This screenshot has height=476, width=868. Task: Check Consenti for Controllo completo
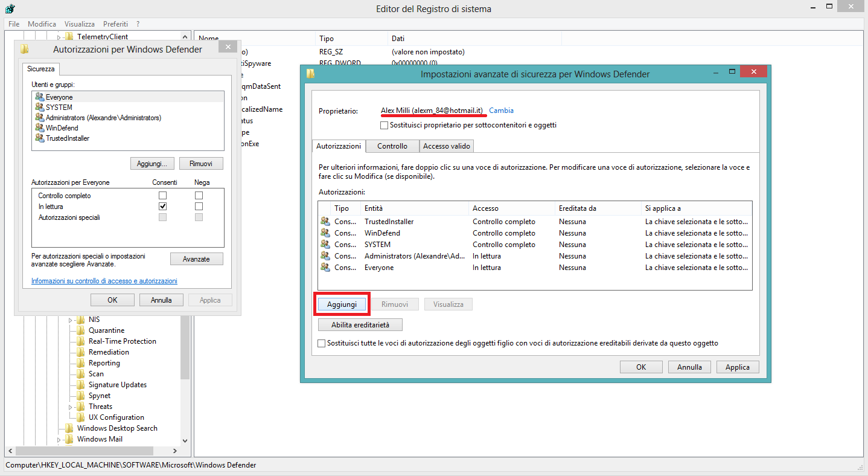162,196
